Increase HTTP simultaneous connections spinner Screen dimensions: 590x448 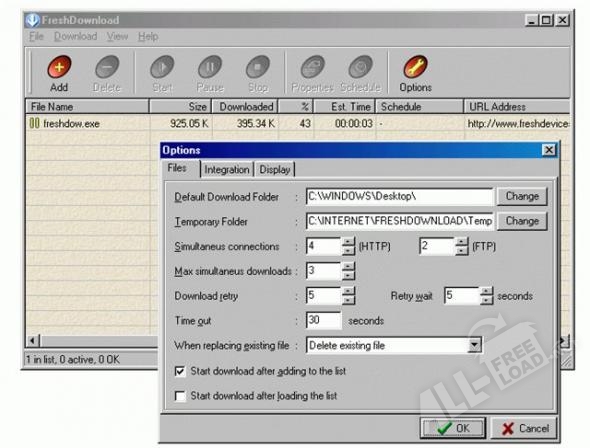click(x=349, y=241)
